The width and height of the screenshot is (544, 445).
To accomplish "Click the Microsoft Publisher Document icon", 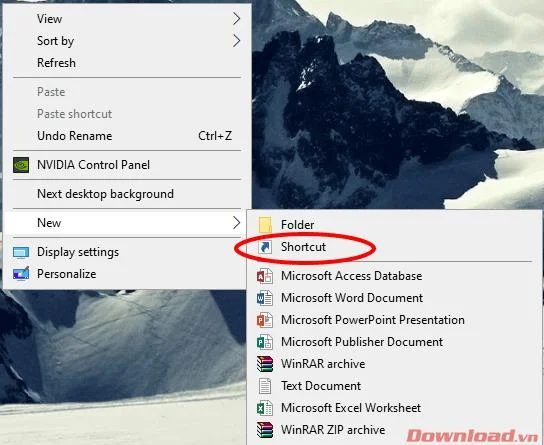I will 265,342.
